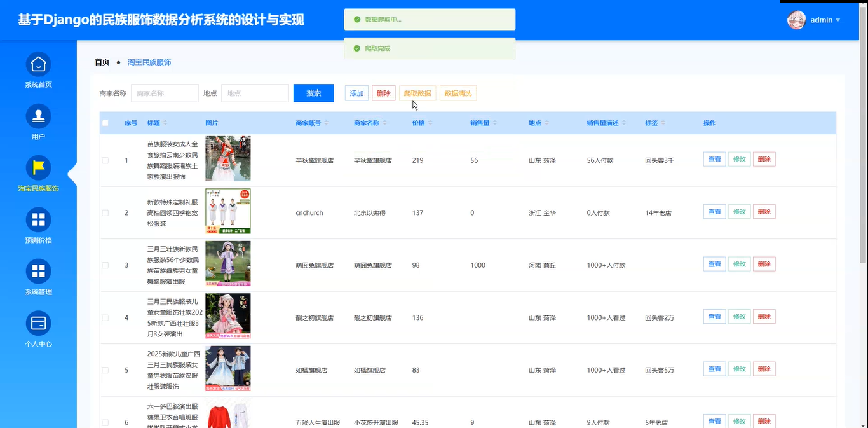
Task: Check the select-all checkbox in table header
Action: (105, 123)
